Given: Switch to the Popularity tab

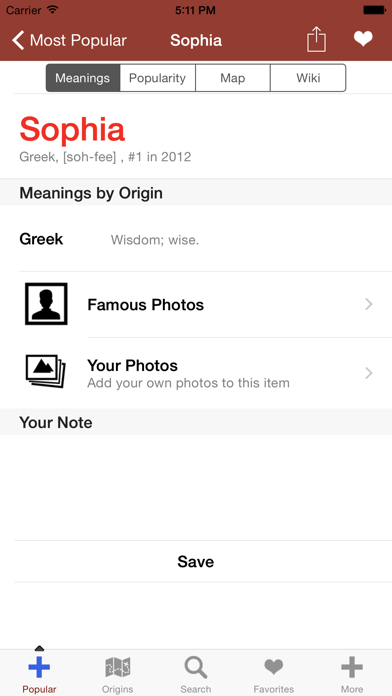Looking at the screenshot, I should pos(157,78).
